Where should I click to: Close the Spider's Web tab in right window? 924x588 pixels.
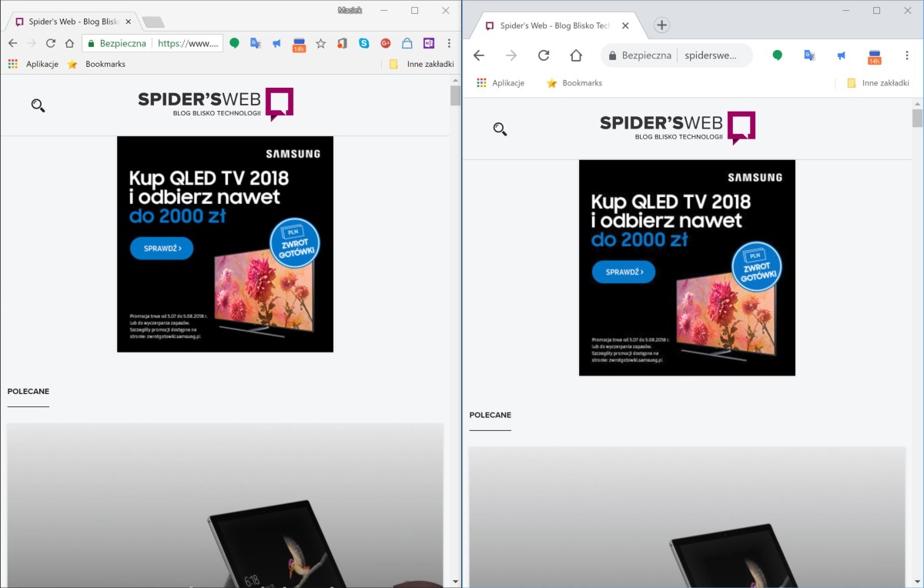(625, 25)
